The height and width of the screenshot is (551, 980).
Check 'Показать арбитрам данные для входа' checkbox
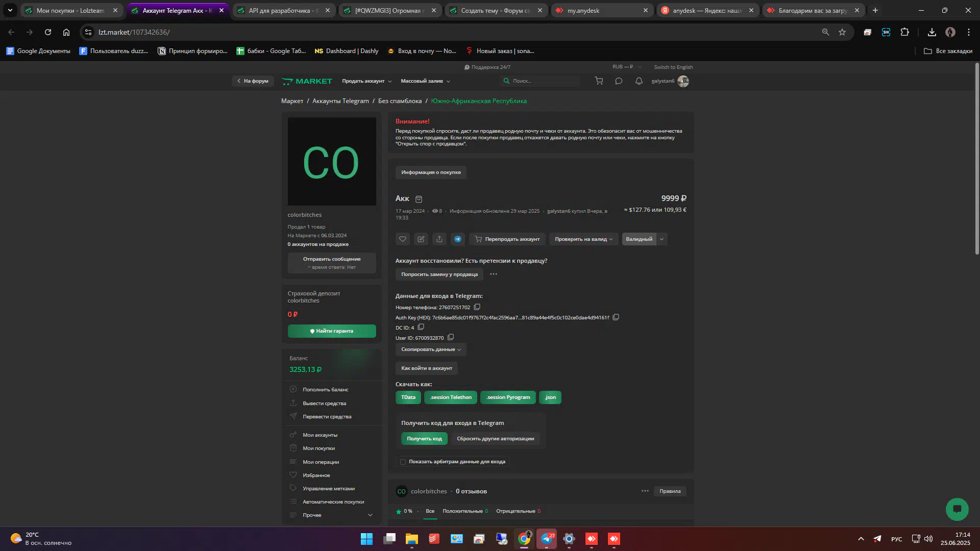click(403, 462)
